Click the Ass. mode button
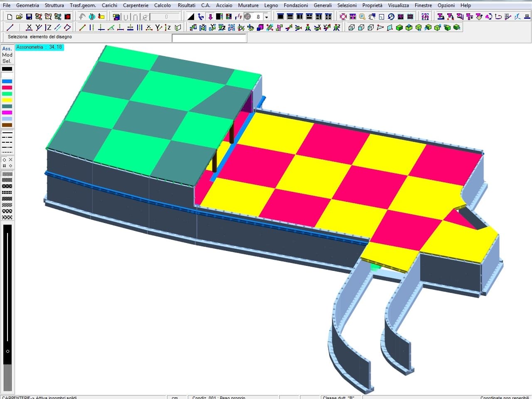Image resolution: width=532 pixels, height=399 pixels. (x=7, y=49)
